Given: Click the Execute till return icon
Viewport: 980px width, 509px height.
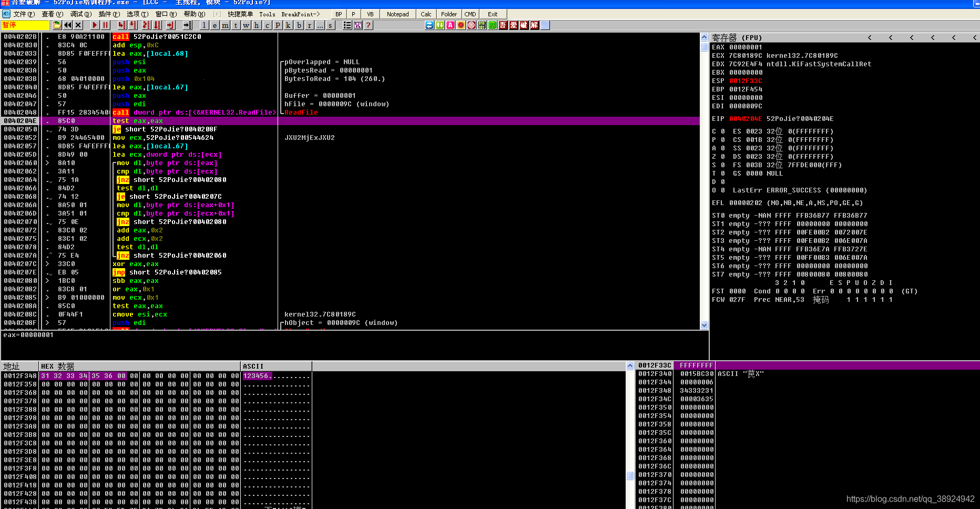Looking at the screenshot, I should coord(170,25).
